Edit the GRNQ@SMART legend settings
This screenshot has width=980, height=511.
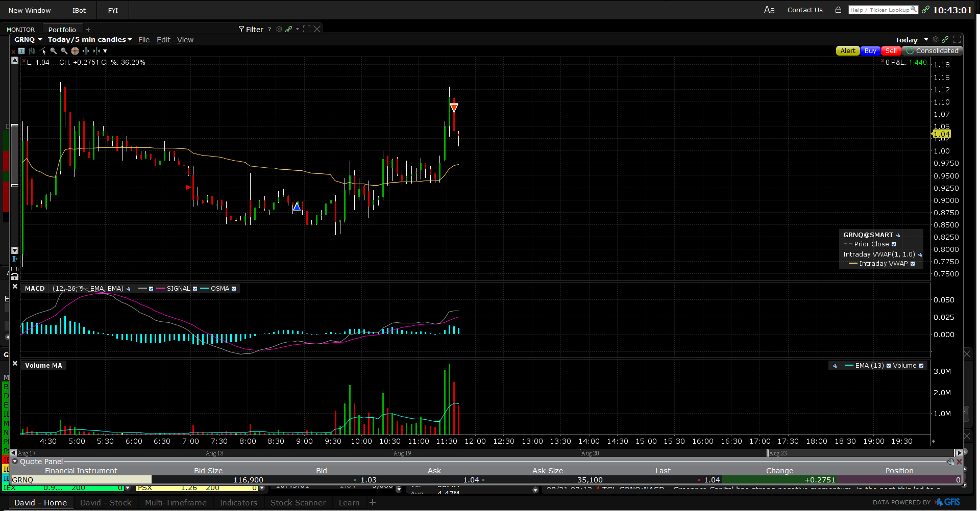[x=898, y=235]
